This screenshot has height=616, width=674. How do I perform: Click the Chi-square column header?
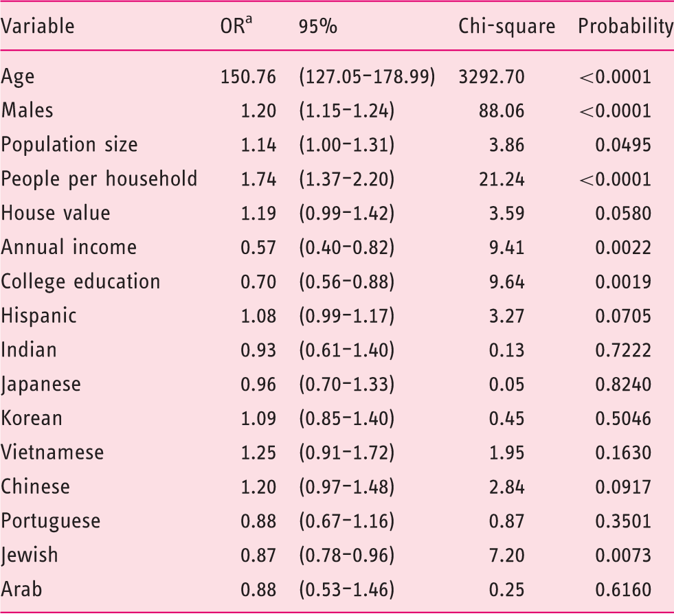coord(507,27)
